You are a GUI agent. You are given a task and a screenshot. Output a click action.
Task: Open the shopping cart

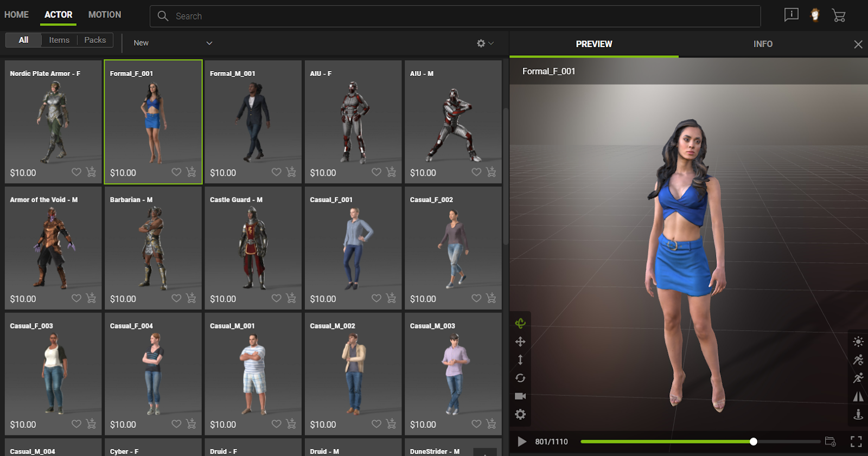(x=839, y=15)
